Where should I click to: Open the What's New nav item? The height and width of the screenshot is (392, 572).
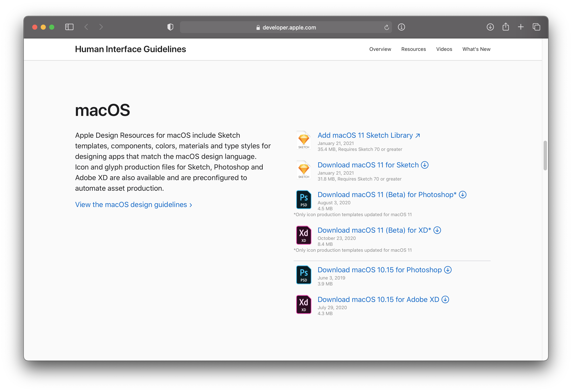pos(476,49)
